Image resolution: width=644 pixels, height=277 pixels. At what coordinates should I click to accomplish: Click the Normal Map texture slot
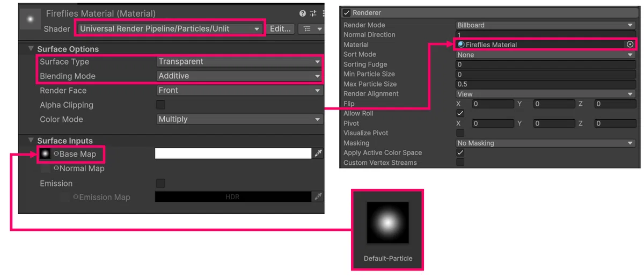(x=46, y=169)
